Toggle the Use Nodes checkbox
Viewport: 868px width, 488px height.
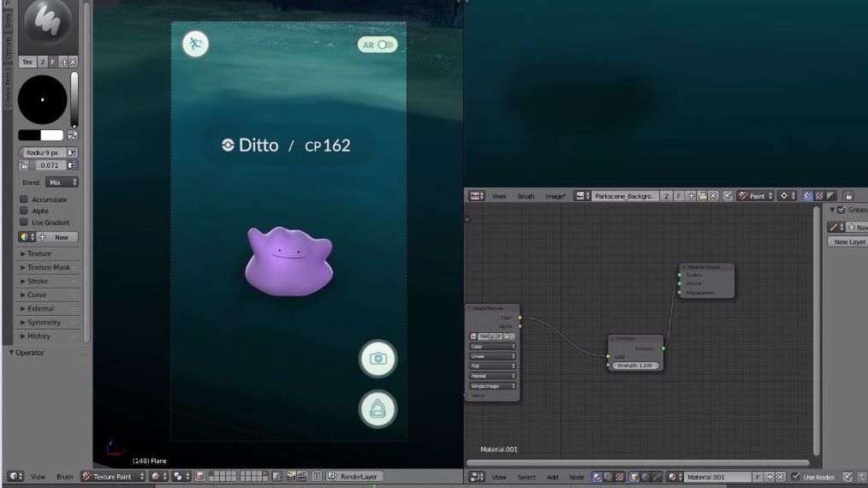(x=795, y=477)
